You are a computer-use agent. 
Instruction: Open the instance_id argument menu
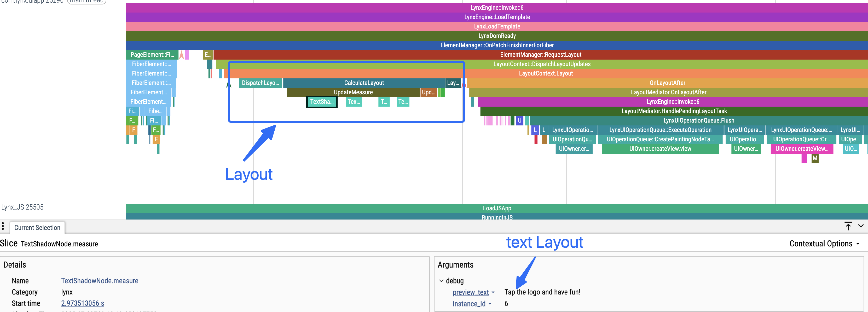pos(472,304)
